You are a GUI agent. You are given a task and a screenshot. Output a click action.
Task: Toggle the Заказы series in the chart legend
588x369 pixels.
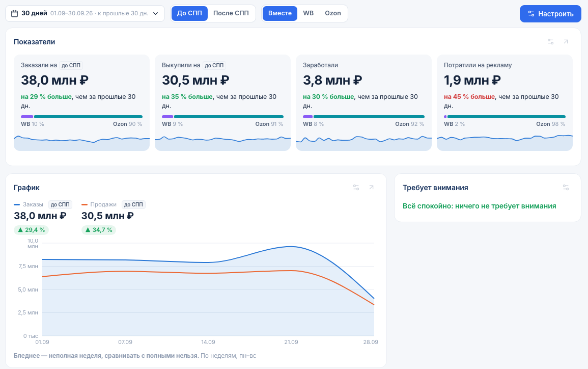[x=33, y=204]
